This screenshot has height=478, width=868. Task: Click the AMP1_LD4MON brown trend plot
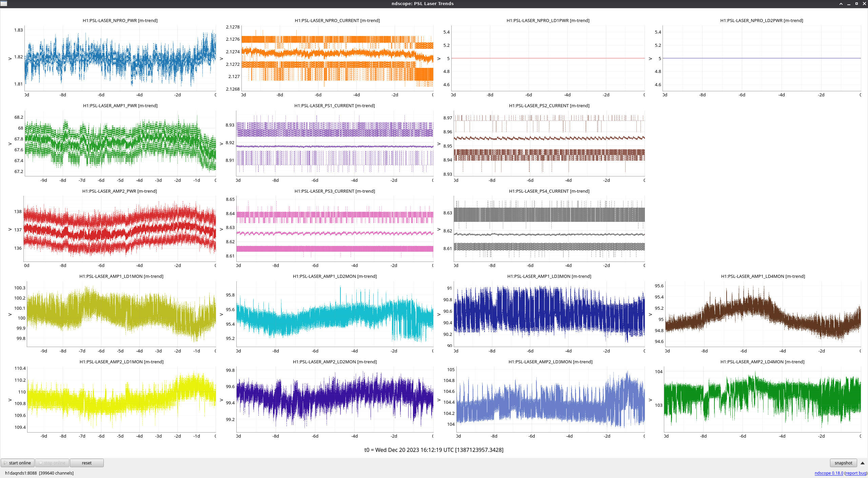[x=763, y=314]
